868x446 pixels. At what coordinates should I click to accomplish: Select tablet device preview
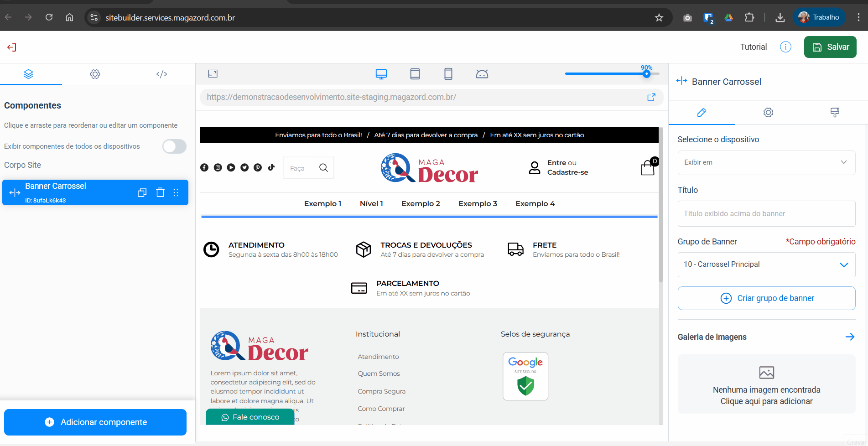coord(415,74)
